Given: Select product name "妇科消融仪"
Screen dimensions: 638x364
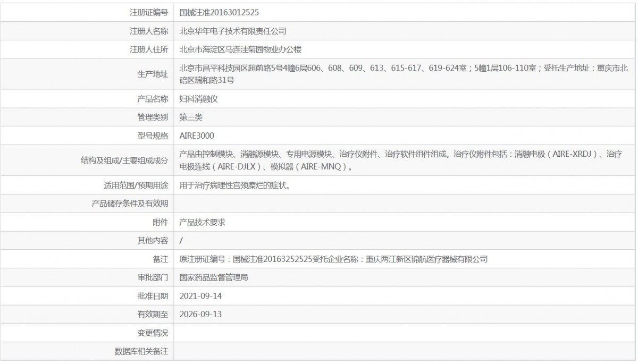Looking at the screenshot, I should 199,99.
